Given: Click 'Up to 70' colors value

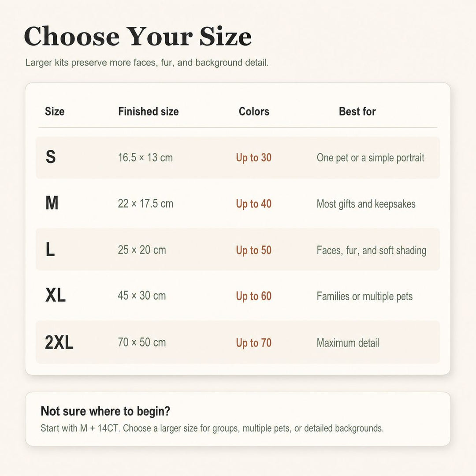Looking at the screenshot, I should (x=254, y=343).
